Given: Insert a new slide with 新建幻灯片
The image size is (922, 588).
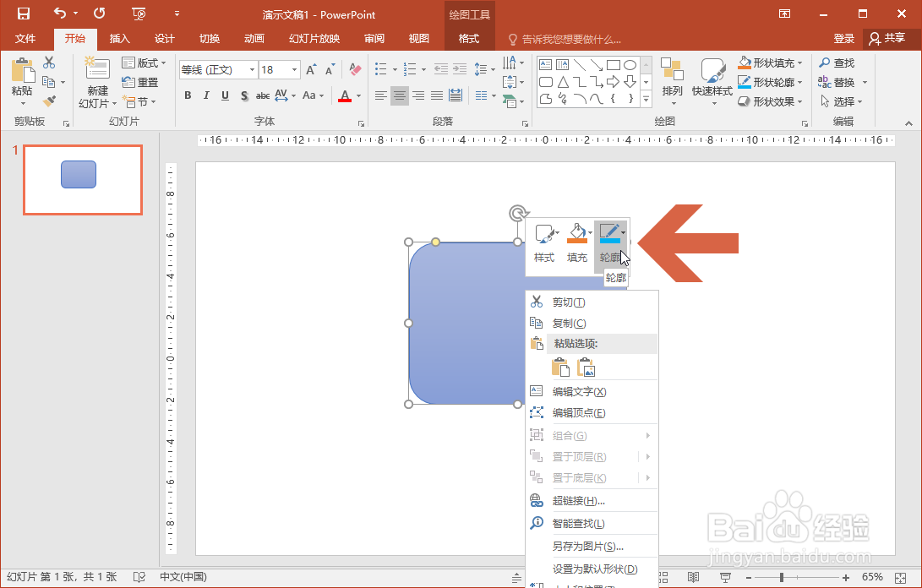Looking at the screenshot, I should (x=98, y=82).
